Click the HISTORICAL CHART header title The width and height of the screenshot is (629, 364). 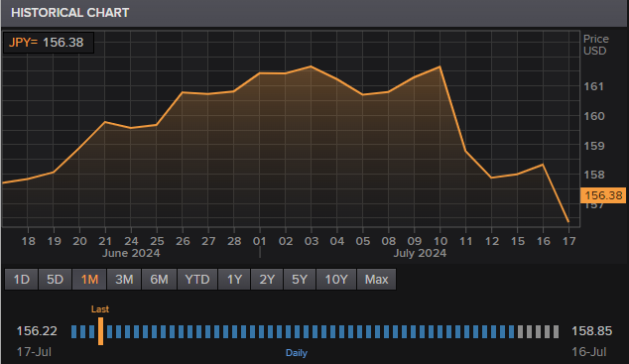[70, 13]
